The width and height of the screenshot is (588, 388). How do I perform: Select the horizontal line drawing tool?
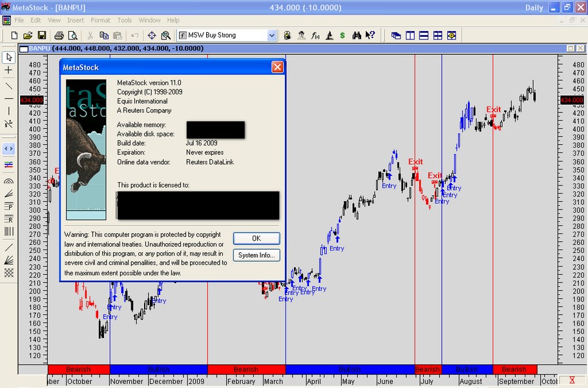click(8, 99)
